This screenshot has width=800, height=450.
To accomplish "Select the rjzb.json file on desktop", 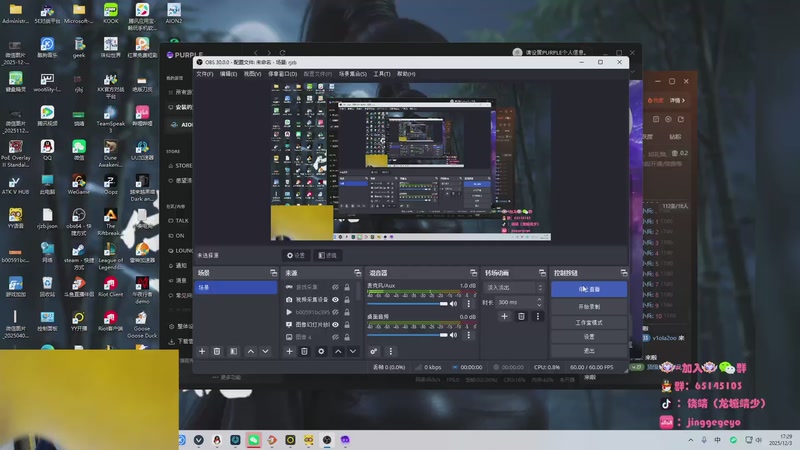I will [x=47, y=218].
